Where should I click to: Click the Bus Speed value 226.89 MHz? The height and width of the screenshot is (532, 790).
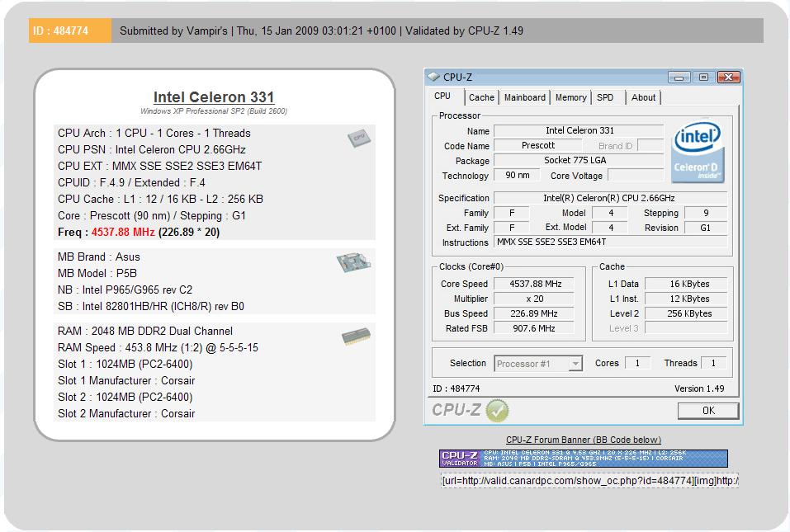[x=535, y=313]
